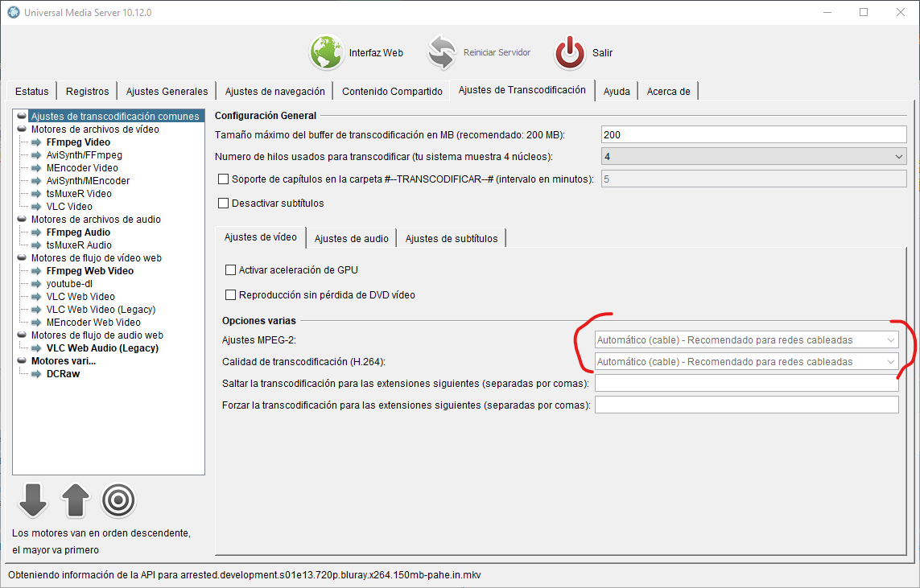Select tsMuxeR Video tree entry
Image resolution: width=920 pixels, height=588 pixels.
pos(79,194)
